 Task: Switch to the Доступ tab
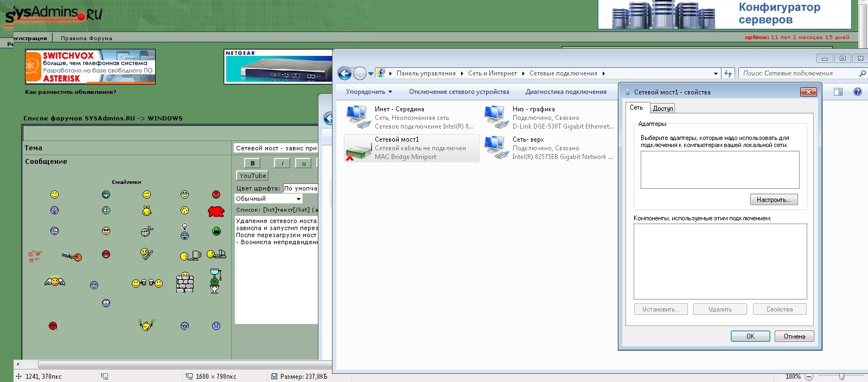(x=663, y=109)
